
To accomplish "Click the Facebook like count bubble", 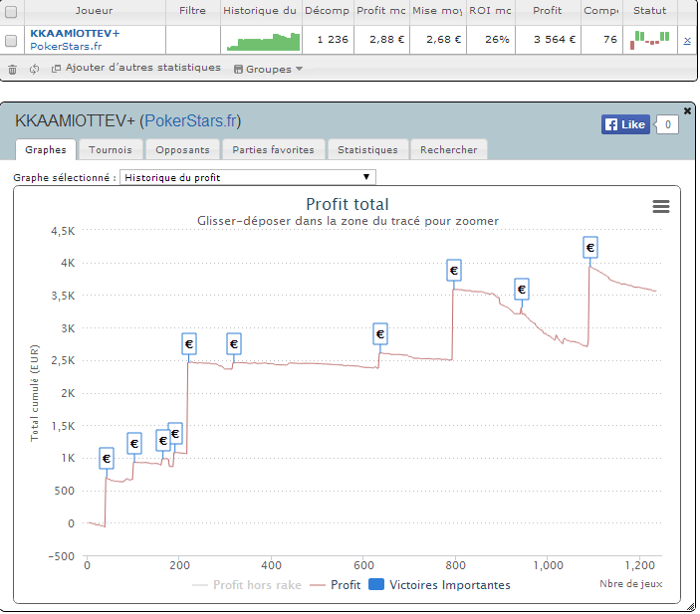I will [667, 124].
